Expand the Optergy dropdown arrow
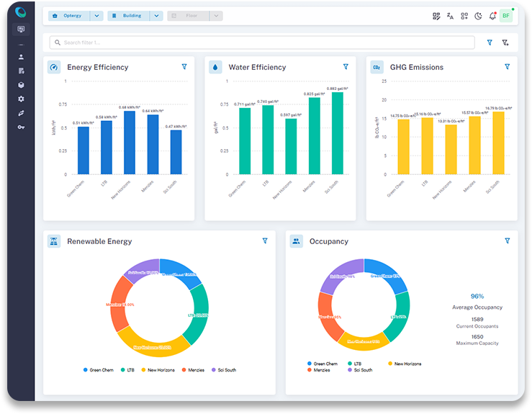 96,16
